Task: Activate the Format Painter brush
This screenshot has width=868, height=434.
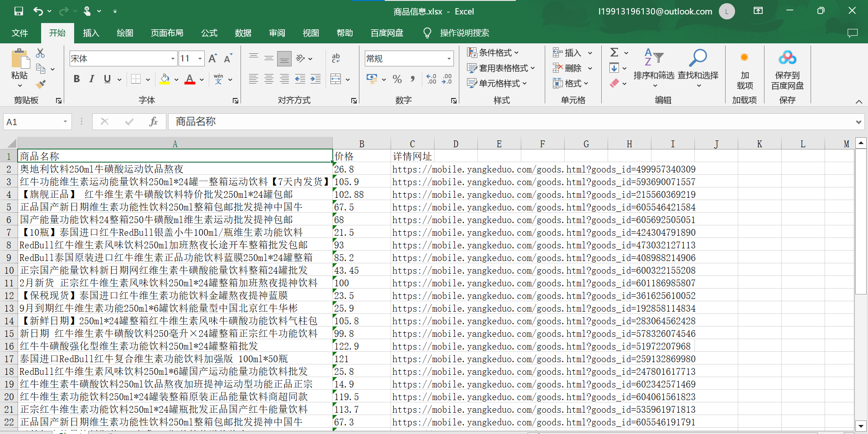Action: coord(41,84)
